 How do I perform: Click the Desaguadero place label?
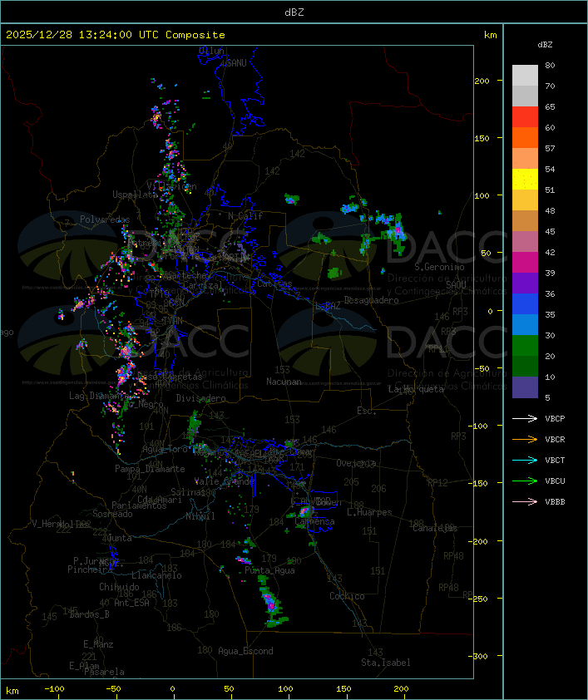pos(372,300)
